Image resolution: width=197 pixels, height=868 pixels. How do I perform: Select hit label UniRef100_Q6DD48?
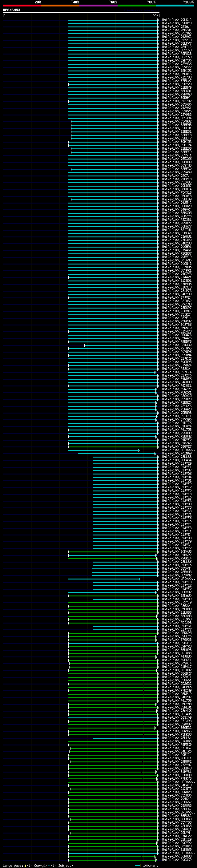[177, 768]
